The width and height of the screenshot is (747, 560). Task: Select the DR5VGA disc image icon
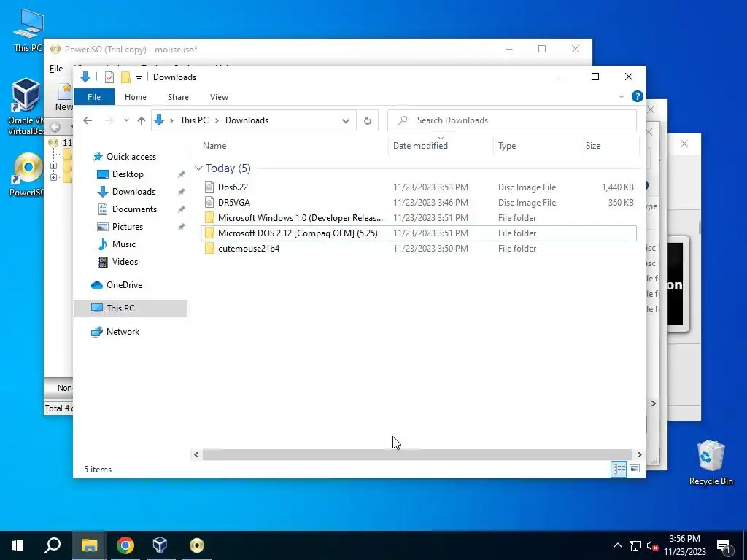point(209,203)
